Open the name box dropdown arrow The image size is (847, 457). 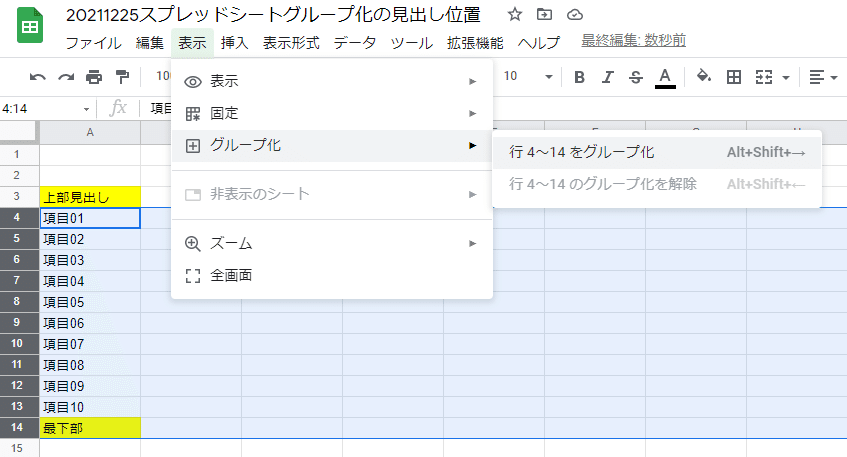click(x=86, y=109)
